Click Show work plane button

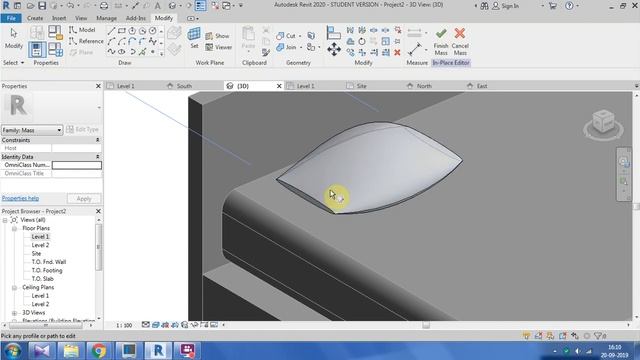coord(217,36)
